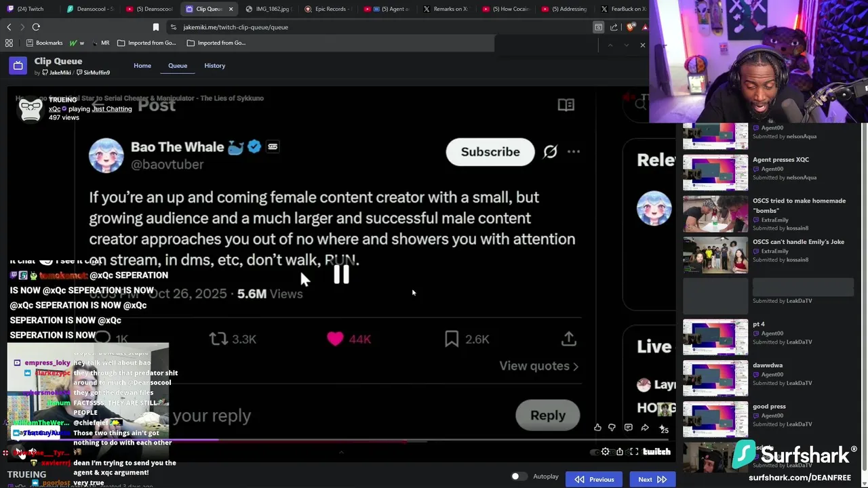
Task: Click the thumbs up icon on the player
Action: click(597, 428)
